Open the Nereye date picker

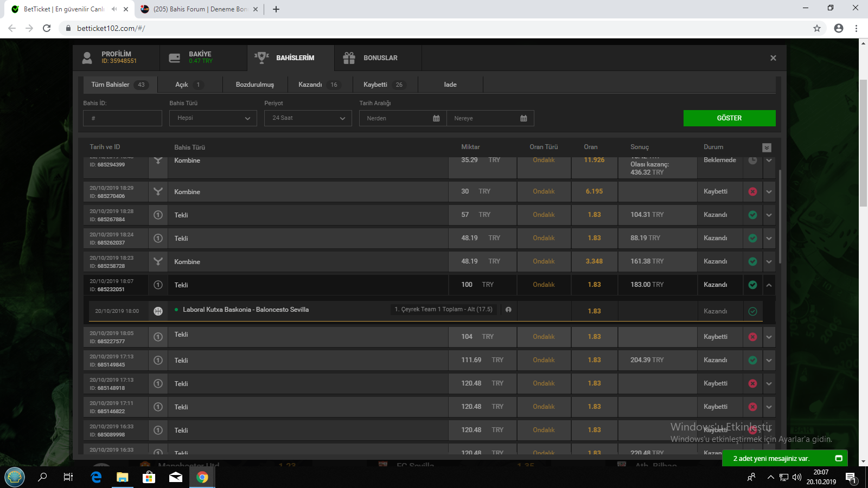click(490, 118)
